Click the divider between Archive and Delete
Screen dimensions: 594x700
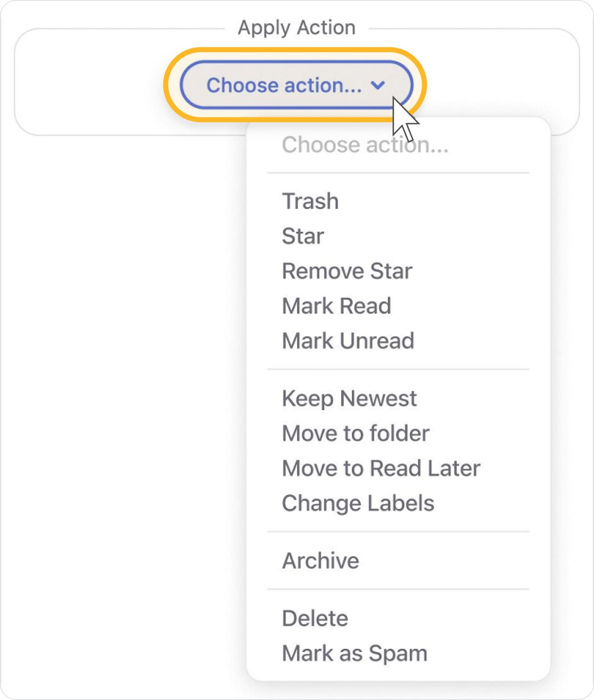click(398, 589)
